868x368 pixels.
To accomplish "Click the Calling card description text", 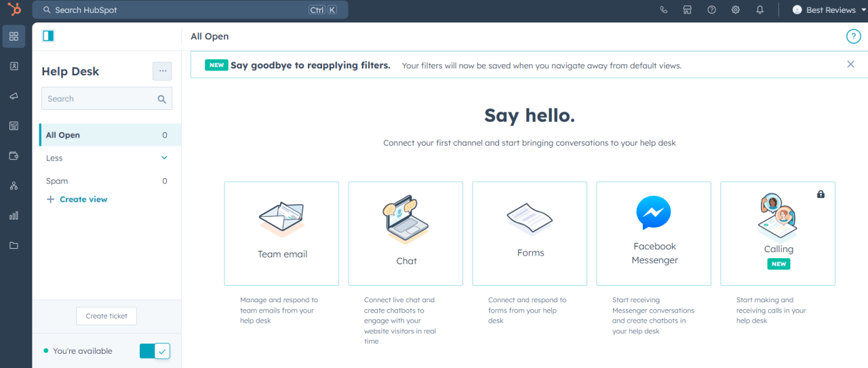I will pos(771,310).
